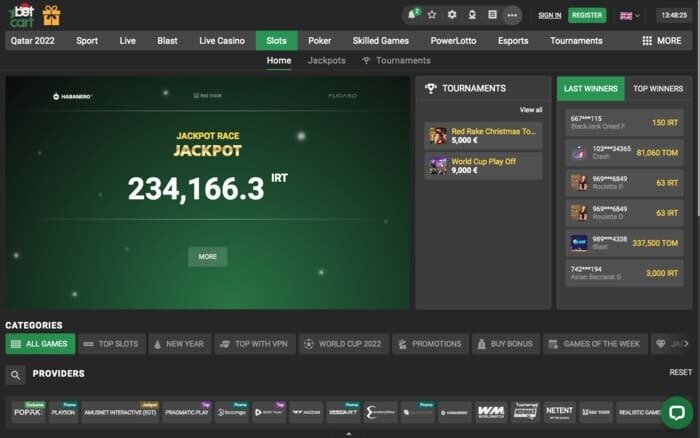Viewport: 700px width, 438px height.
Task: Select the NetEnt provider logo
Action: tap(559, 412)
